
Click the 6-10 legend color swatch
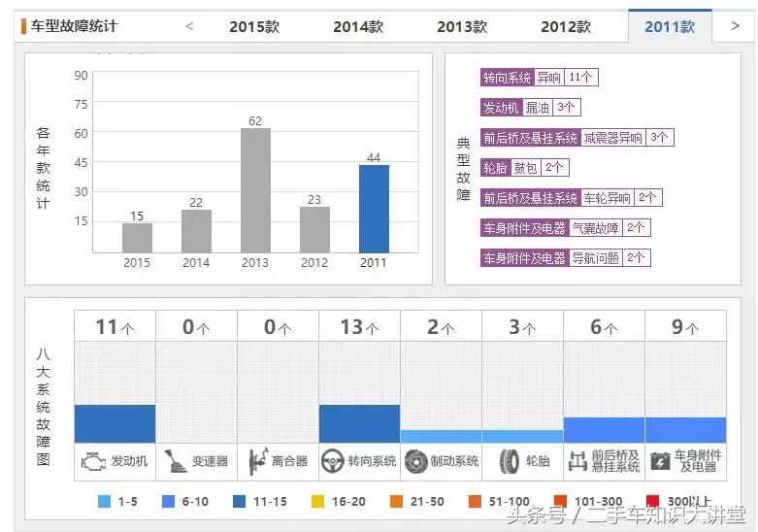168,501
